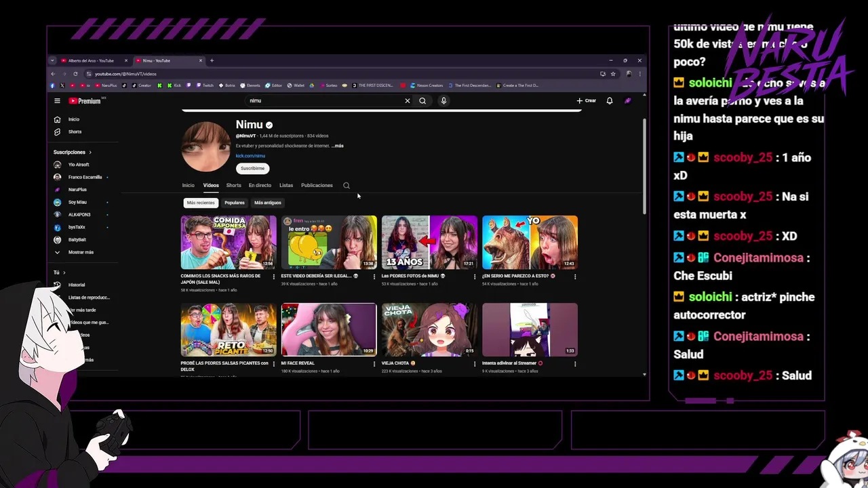Select the Populares filter chip
Screen dimensions: 868x488
click(235, 203)
